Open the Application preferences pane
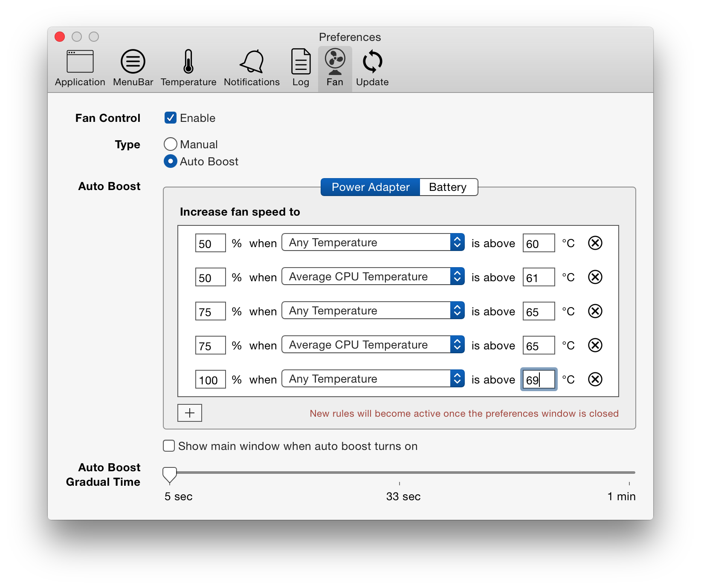Screen dimensions: 701x588 [80, 69]
